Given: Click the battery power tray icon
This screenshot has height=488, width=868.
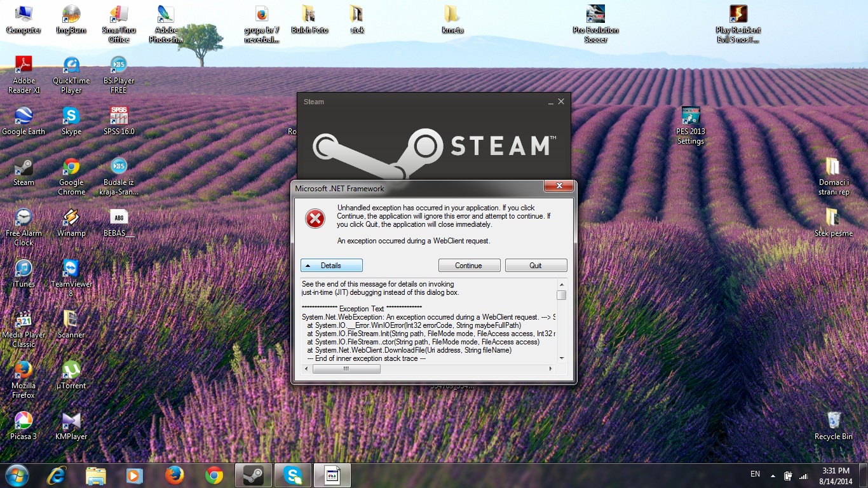Looking at the screenshot, I should point(788,475).
